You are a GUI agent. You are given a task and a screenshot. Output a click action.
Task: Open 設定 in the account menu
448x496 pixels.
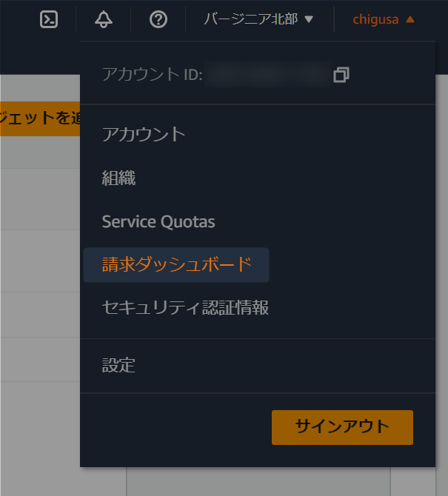(118, 366)
